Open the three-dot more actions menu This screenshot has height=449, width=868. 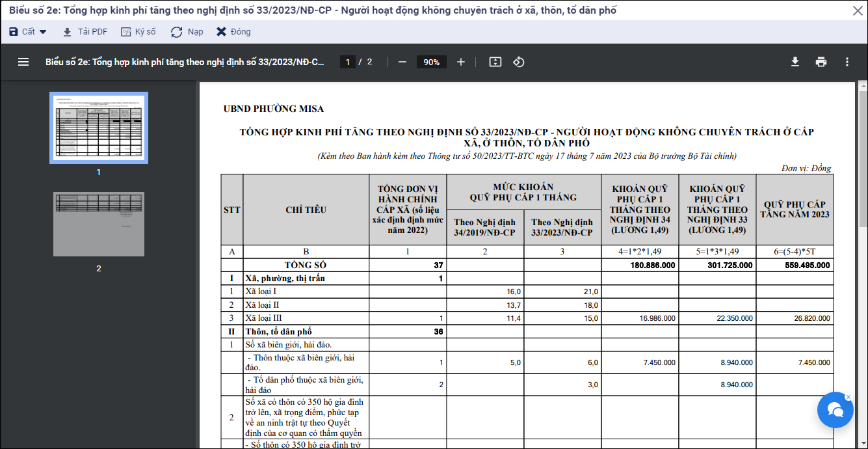point(847,62)
